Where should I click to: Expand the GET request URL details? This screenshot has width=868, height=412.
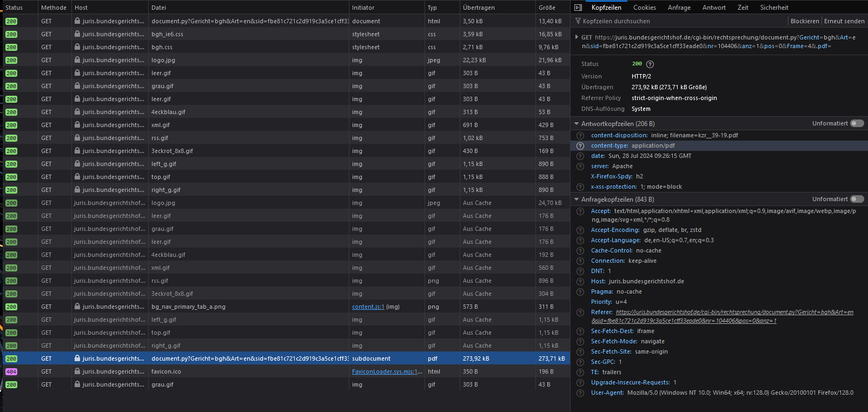coord(577,37)
